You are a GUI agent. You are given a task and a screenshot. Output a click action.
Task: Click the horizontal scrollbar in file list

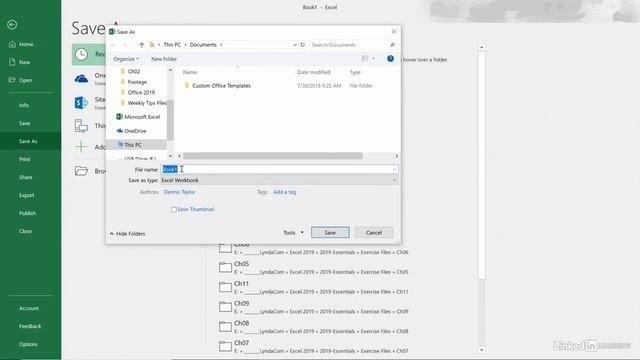pos(273,156)
